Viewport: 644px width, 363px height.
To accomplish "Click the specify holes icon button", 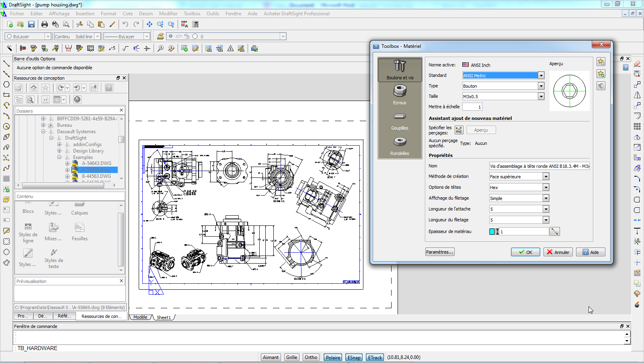I will tap(459, 130).
